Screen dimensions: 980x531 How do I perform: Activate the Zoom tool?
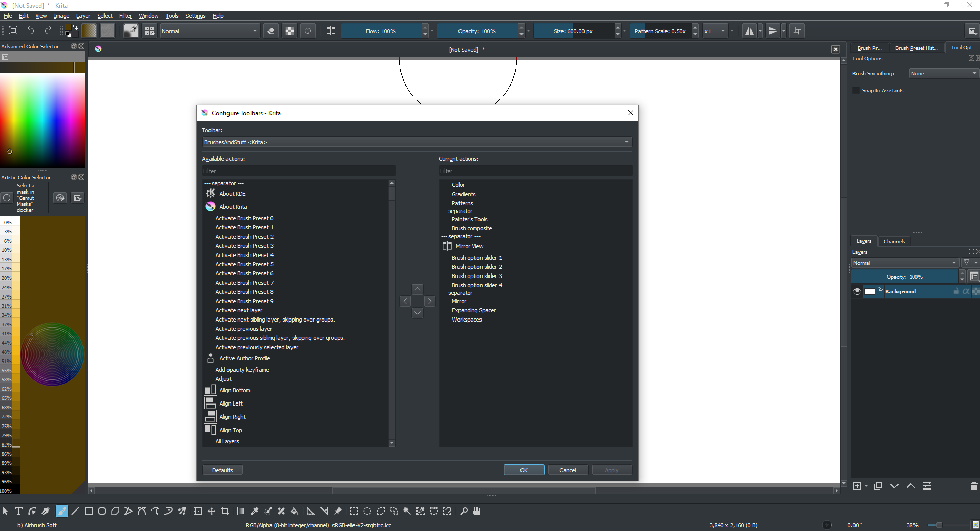[x=463, y=511]
